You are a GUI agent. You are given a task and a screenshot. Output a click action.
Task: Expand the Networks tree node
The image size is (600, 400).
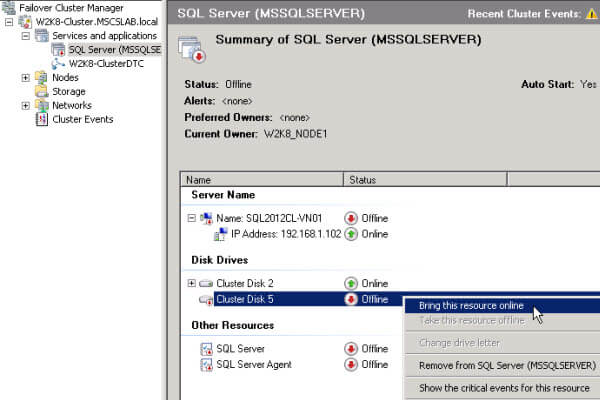coord(26,105)
